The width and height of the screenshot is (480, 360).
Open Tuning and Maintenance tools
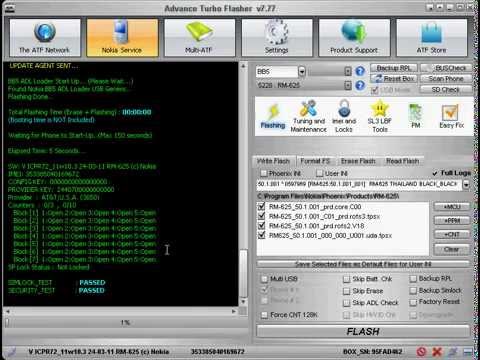point(309,116)
